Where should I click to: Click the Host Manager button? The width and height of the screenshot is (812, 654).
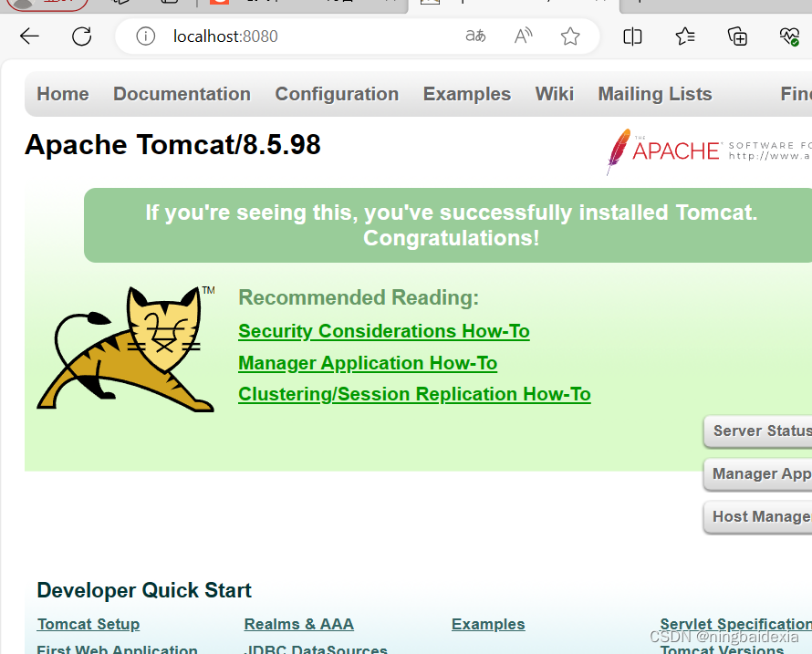[x=757, y=517]
